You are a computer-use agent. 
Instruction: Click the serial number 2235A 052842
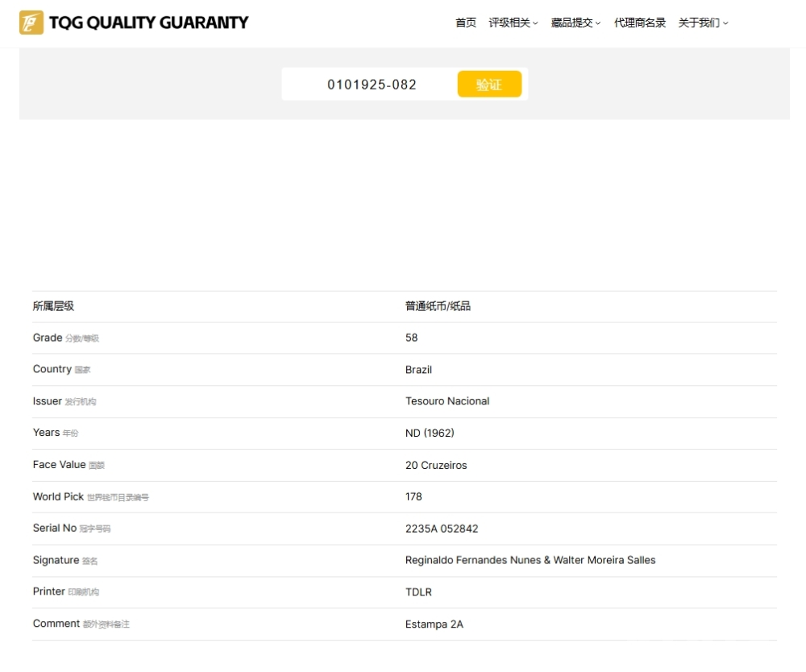[442, 529]
